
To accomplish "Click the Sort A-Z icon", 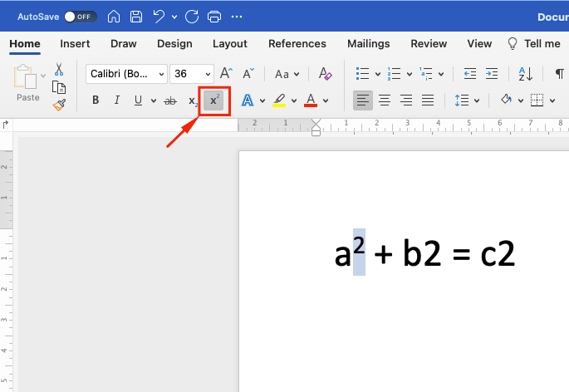I will pyautogui.click(x=526, y=74).
